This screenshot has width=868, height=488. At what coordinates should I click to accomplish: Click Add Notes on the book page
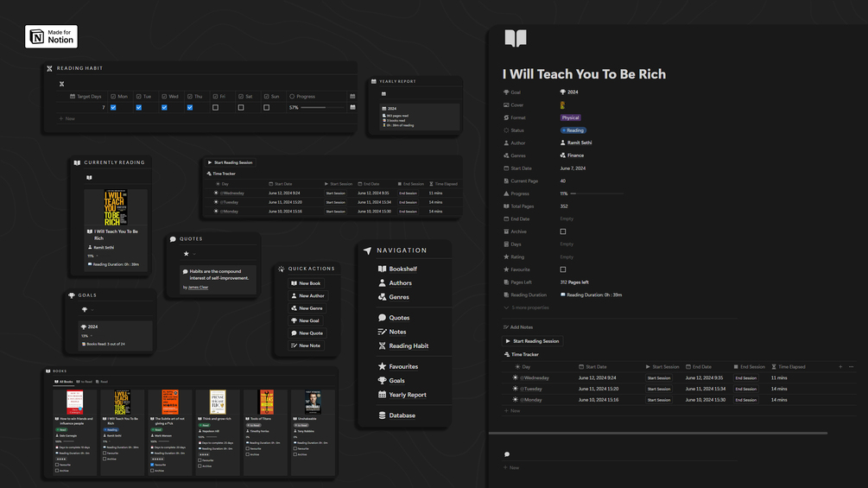pos(518,327)
